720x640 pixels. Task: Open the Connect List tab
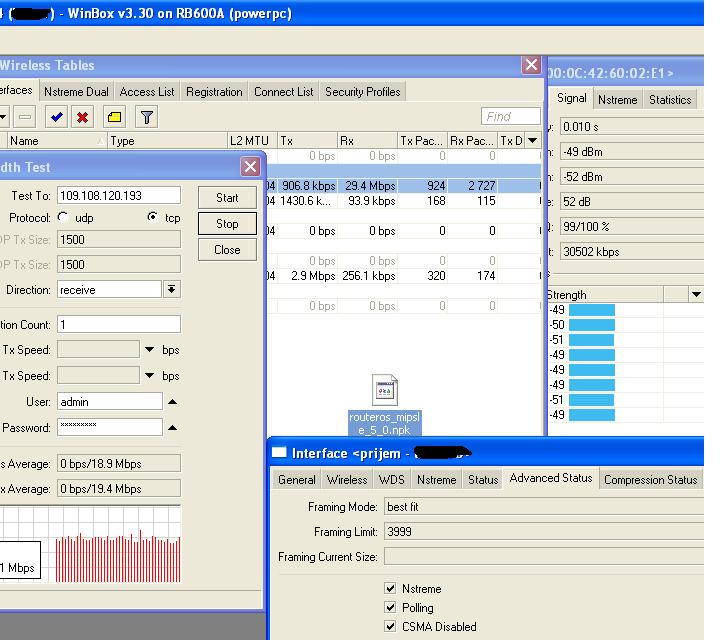click(283, 92)
